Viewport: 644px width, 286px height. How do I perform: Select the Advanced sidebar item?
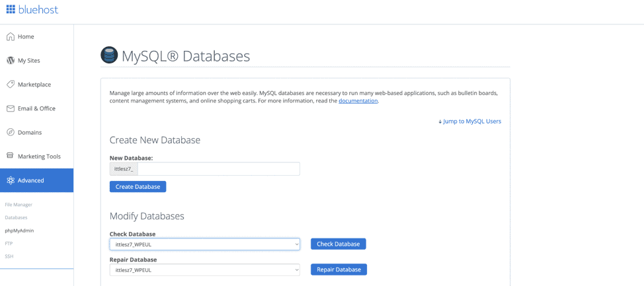click(x=36, y=180)
